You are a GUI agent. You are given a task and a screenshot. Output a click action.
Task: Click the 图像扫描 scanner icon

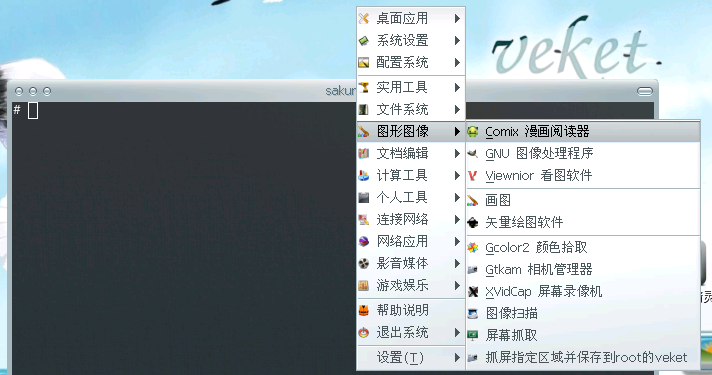[473, 313]
